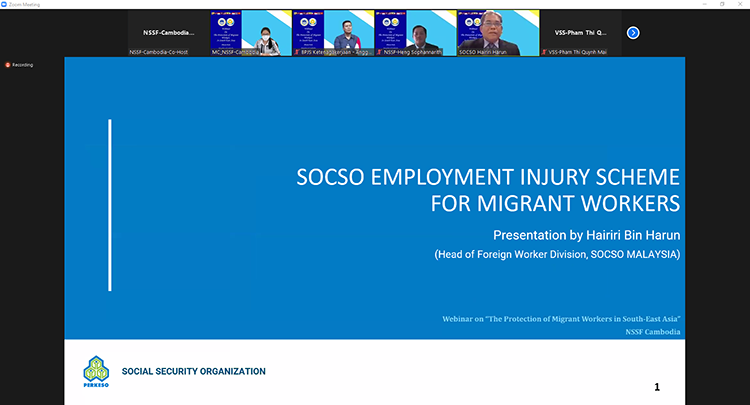The width and height of the screenshot is (750, 405).
Task: Show next participants with the blue arrow
Action: 633,33
